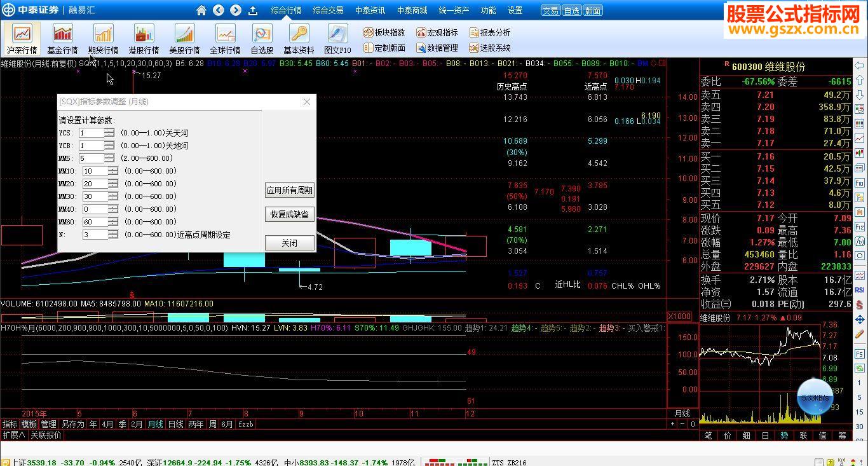Click the upload arrow icon
Screen dimensions: 868x466
click(253, 10)
